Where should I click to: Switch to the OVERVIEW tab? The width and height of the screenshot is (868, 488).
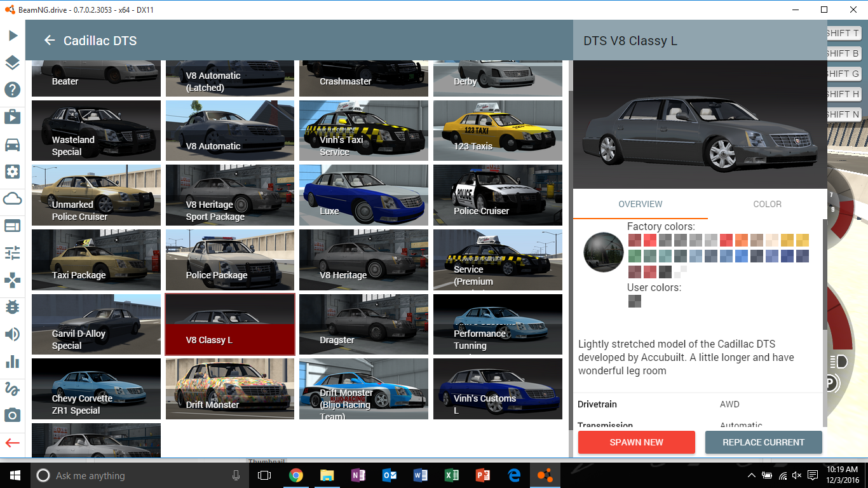click(x=641, y=204)
